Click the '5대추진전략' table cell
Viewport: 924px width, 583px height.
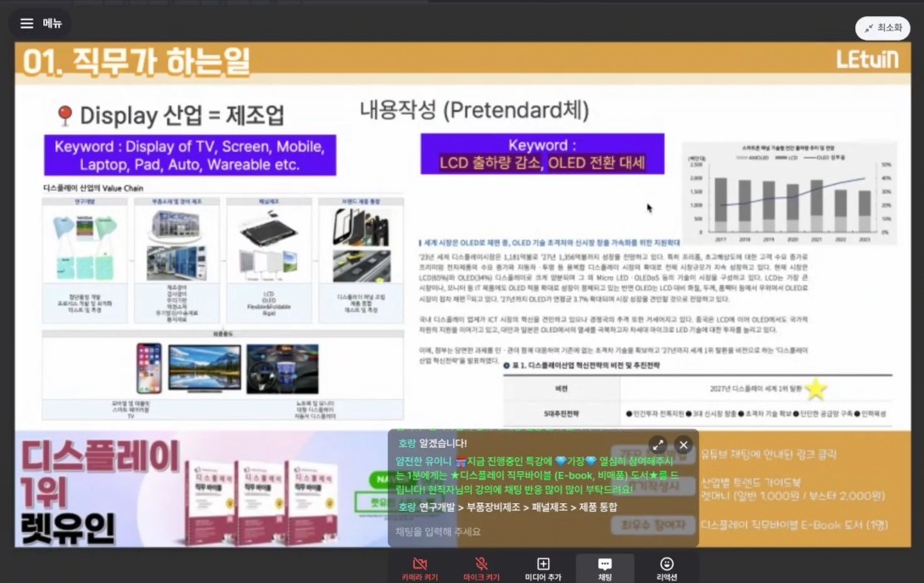(x=562, y=414)
